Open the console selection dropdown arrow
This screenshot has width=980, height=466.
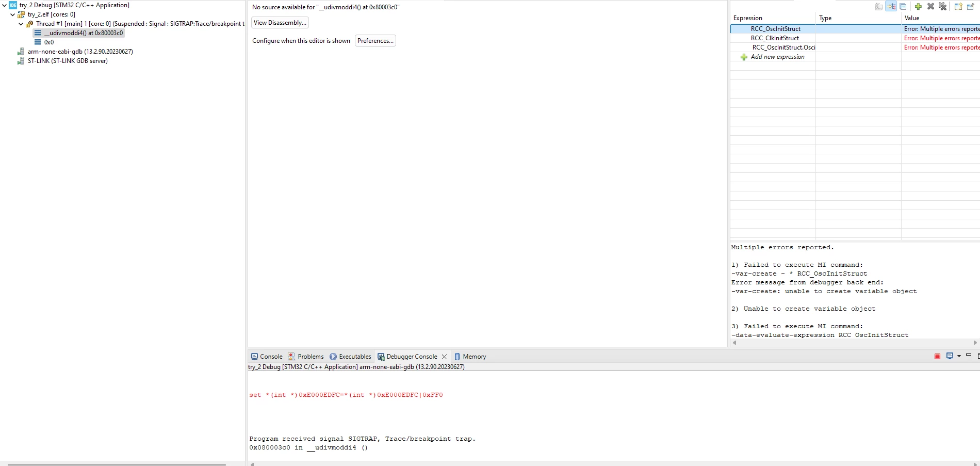coord(959,356)
